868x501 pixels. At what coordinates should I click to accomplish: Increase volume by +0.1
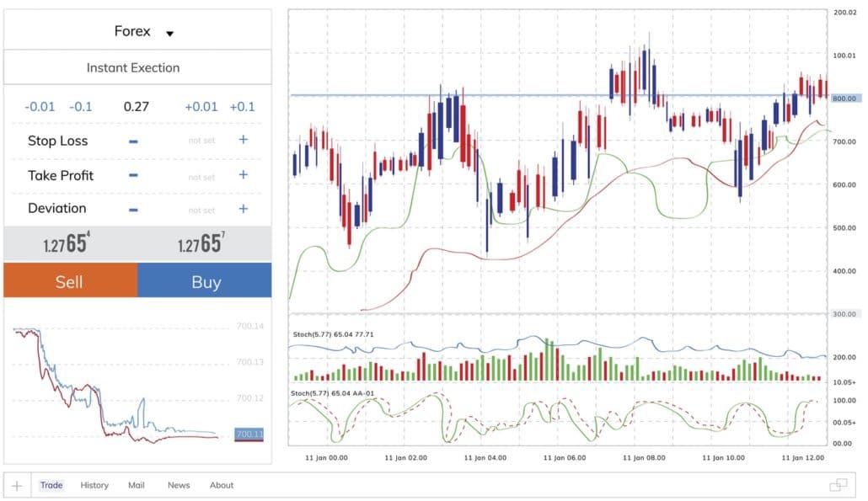pos(243,107)
